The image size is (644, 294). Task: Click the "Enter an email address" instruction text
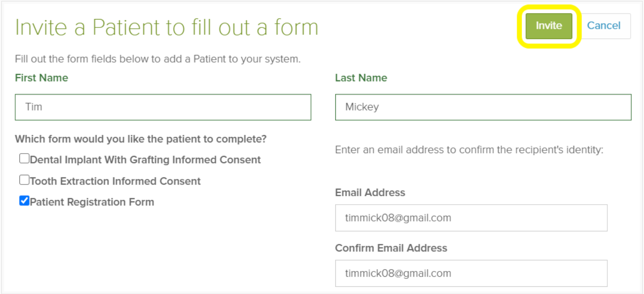pos(469,150)
